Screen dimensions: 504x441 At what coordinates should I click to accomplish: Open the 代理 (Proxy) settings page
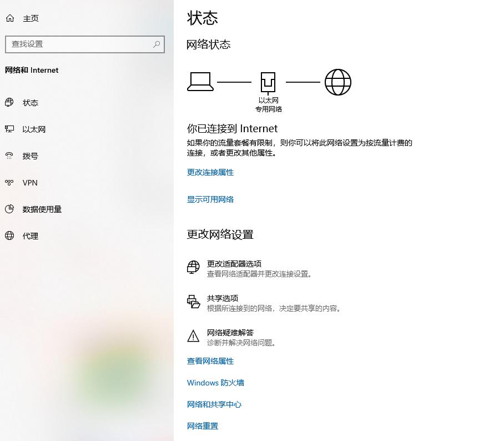tap(31, 236)
